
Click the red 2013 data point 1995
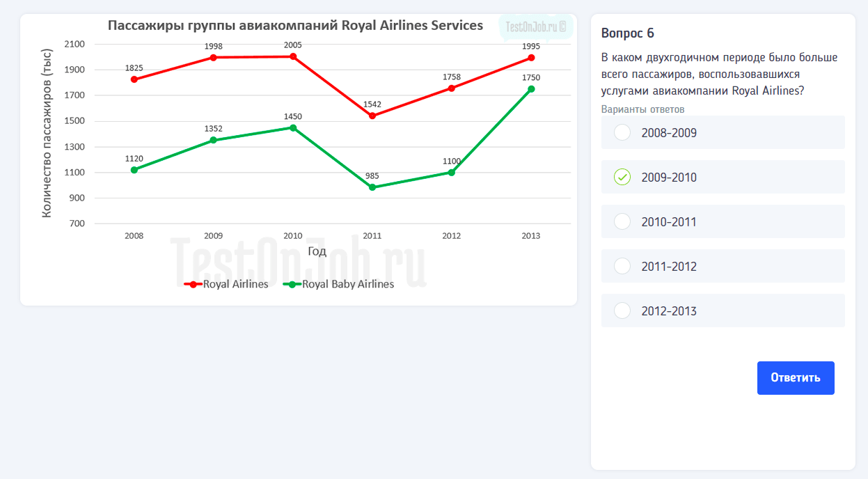click(x=531, y=58)
